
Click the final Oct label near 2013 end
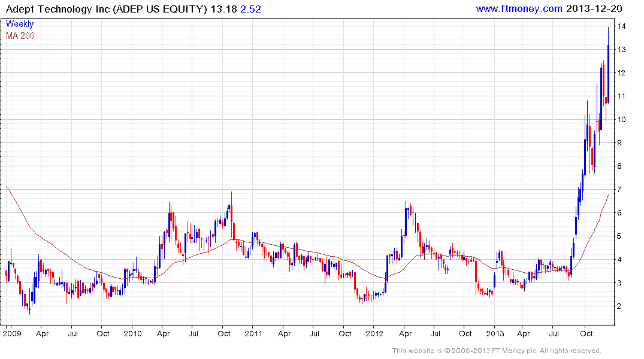click(x=586, y=333)
